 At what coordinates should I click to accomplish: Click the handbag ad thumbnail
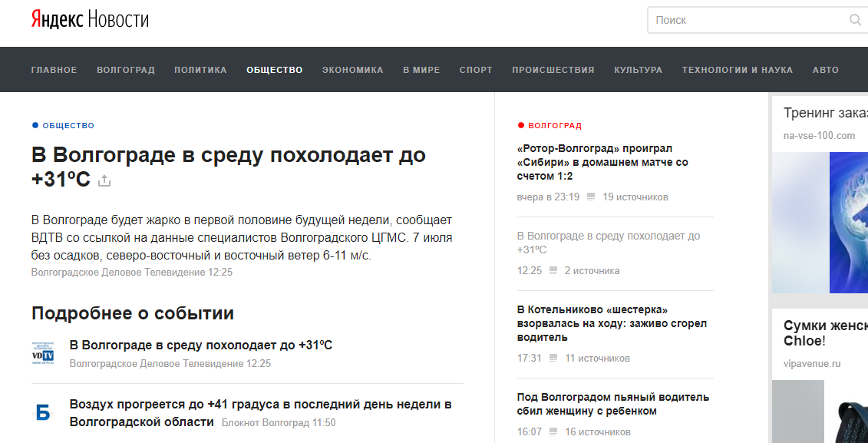point(820,412)
